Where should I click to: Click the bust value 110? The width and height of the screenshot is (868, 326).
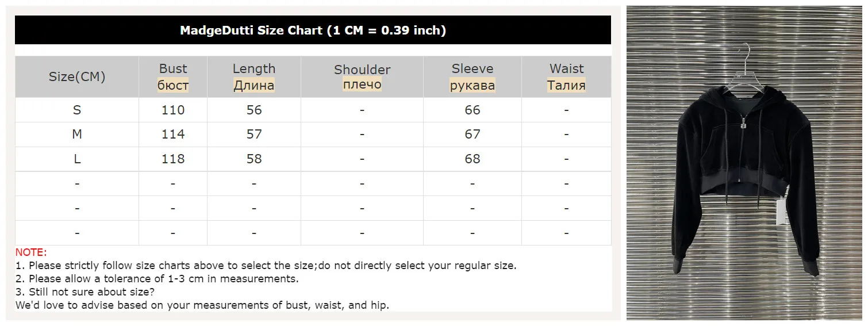click(173, 110)
